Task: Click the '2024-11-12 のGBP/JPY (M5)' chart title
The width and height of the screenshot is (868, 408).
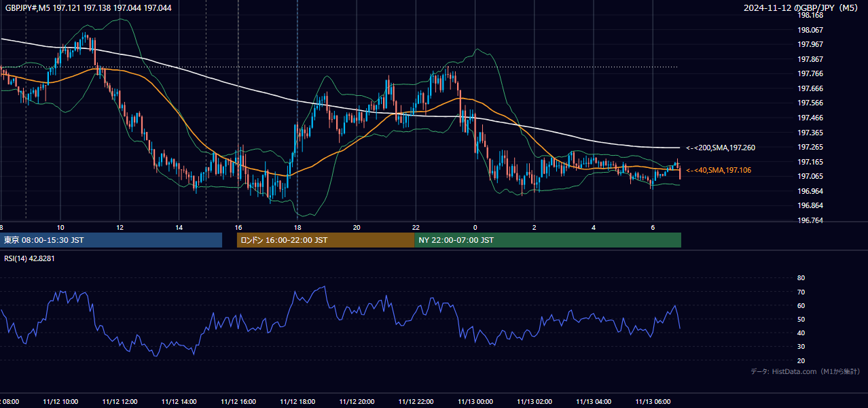Action: [x=801, y=7]
